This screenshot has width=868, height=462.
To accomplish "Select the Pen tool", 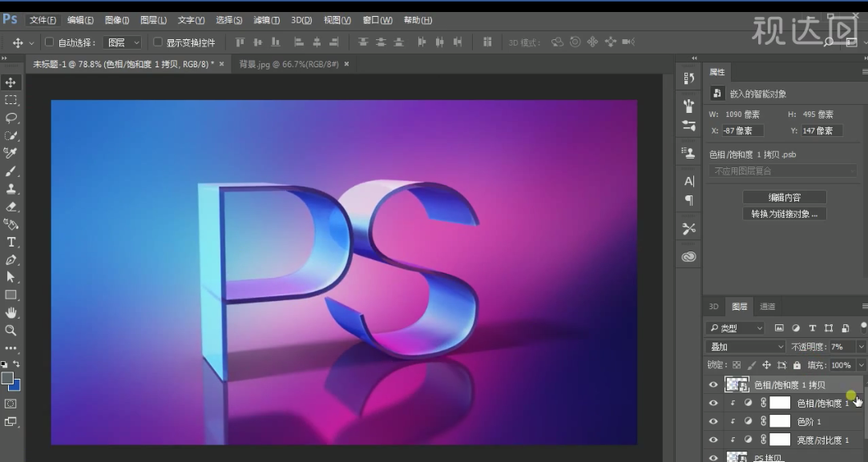I will (10, 259).
